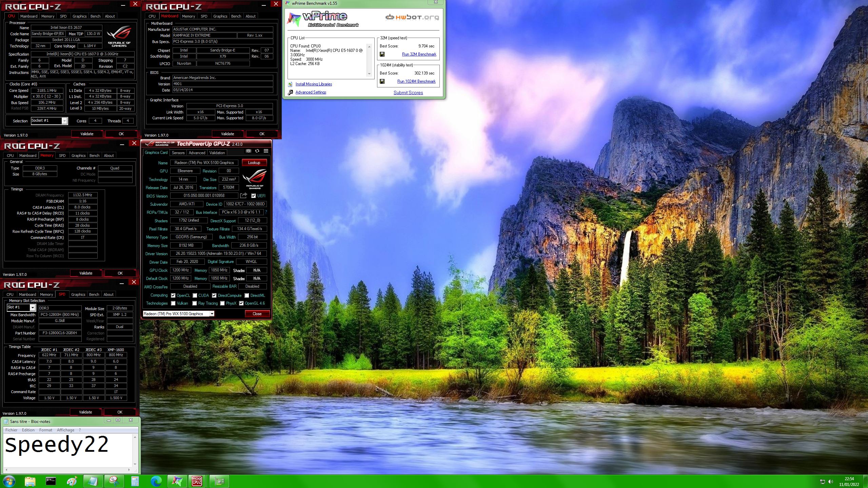Click Install Missing Libraries link
The height and width of the screenshot is (488, 868).
coord(314,84)
